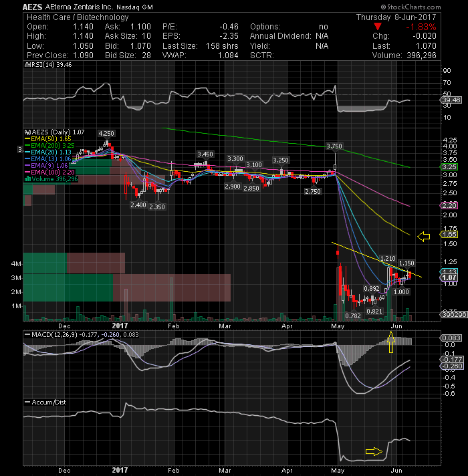Screen dimensions: 468x476
Task: Select the 39.46 RSI value tag on right axis
Action: (x=451, y=100)
